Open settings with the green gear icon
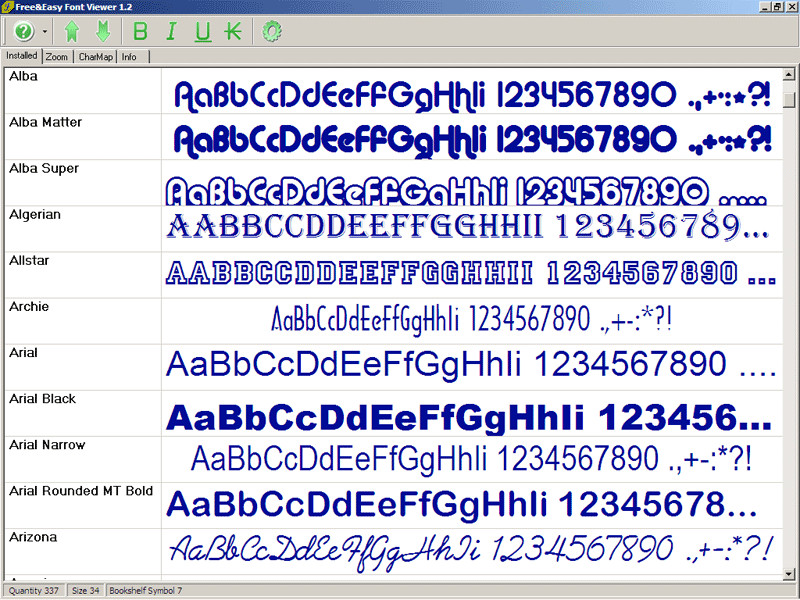This screenshot has height=600, width=800. click(x=271, y=32)
